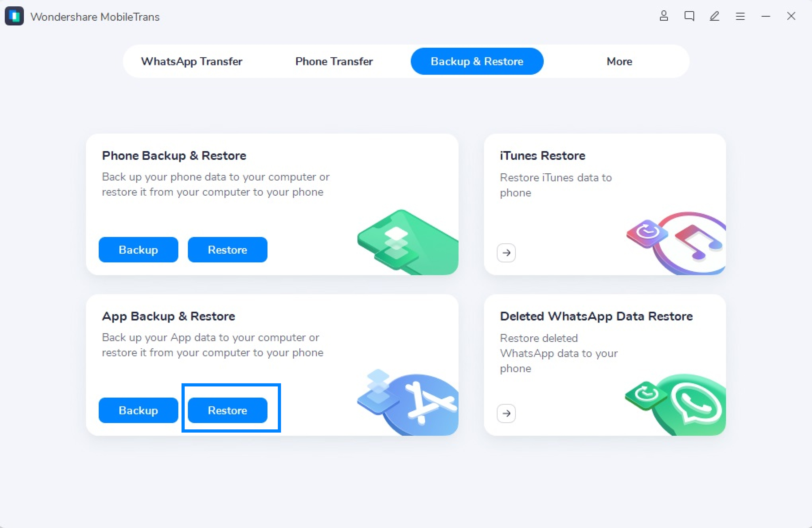This screenshot has height=528, width=812.
Task: Click the user account icon
Action: 662,16
